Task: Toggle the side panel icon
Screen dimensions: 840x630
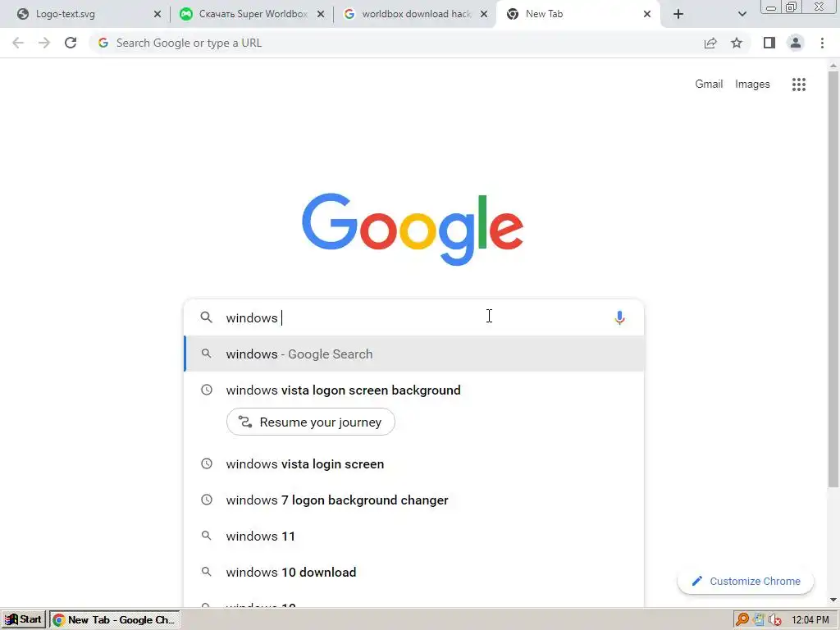Action: click(x=769, y=43)
